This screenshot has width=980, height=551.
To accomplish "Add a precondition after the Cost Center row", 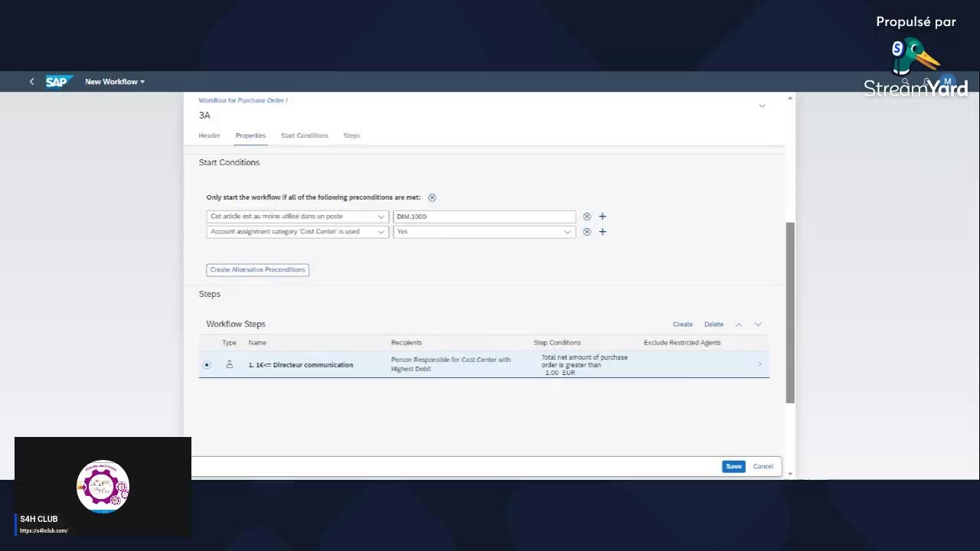I will pos(603,232).
